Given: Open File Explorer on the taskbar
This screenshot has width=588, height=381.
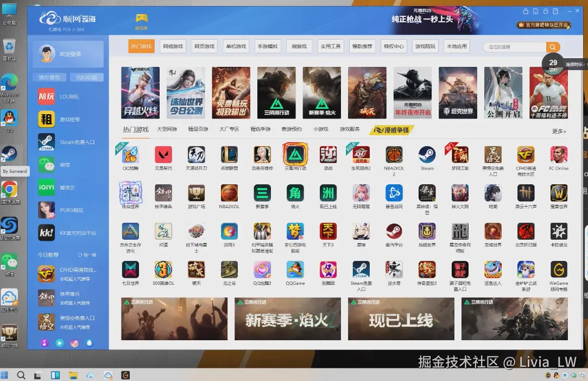Looking at the screenshot, I should point(73,375).
